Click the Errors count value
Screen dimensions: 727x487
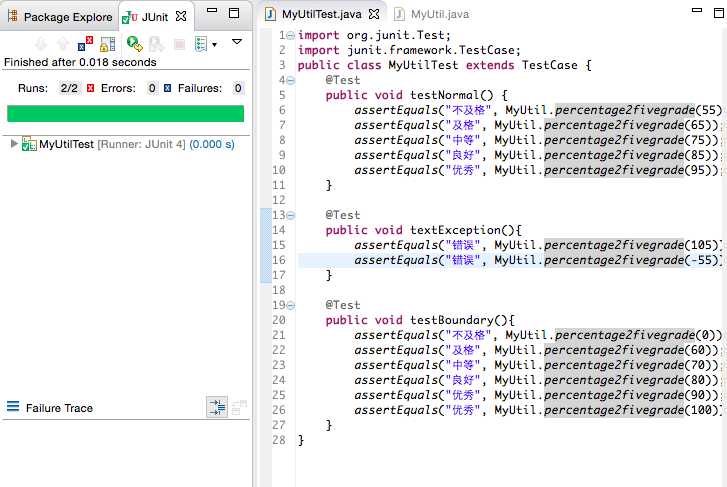(152, 88)
